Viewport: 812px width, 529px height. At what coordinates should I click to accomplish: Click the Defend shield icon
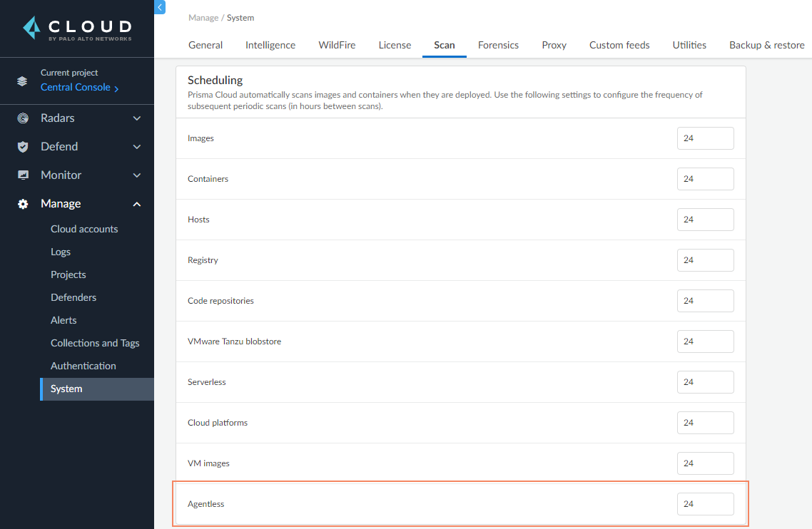click(23, 146)
